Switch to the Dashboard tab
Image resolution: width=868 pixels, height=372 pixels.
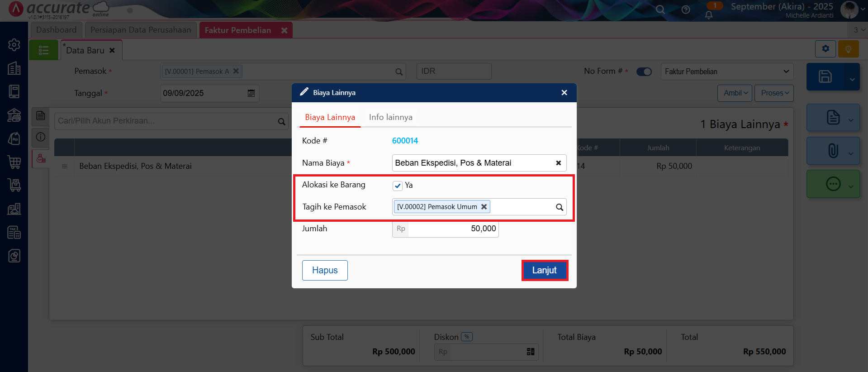[x=57, y=30]
